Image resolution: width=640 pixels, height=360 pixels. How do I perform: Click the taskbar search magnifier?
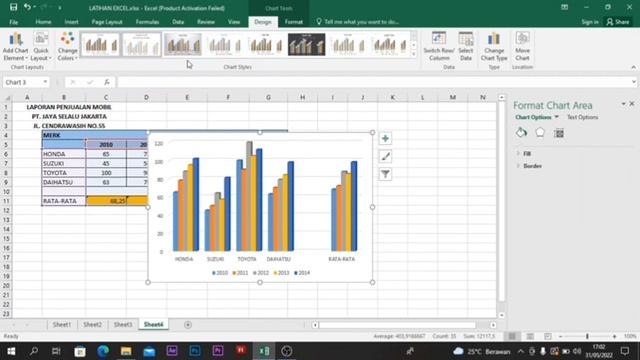(x=34, y=351)
